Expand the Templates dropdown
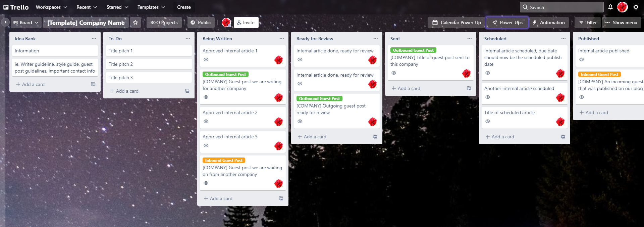Image resolution: width=644 pixels, height=227 pixels. [x=151, y=7]
